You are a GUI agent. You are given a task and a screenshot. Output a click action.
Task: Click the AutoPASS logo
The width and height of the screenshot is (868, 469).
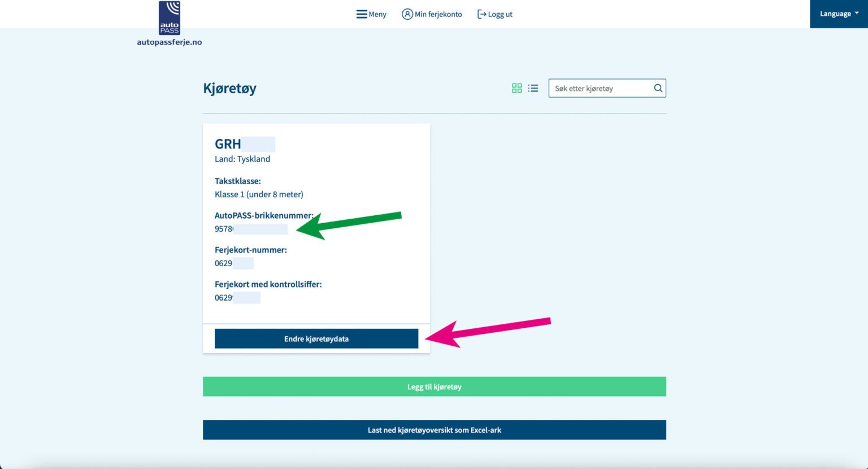170,18
